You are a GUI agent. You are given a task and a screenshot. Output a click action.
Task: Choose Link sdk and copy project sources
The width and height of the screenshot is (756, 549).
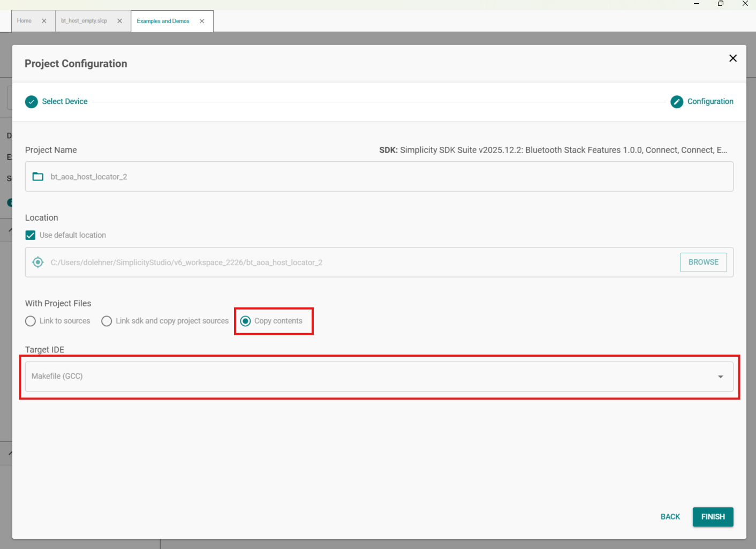click(107, 321)
